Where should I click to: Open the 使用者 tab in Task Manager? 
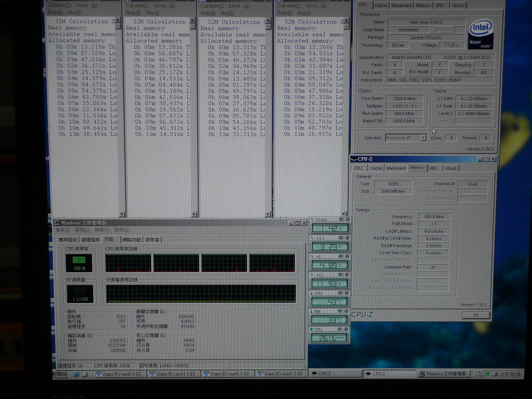point(152,240)
